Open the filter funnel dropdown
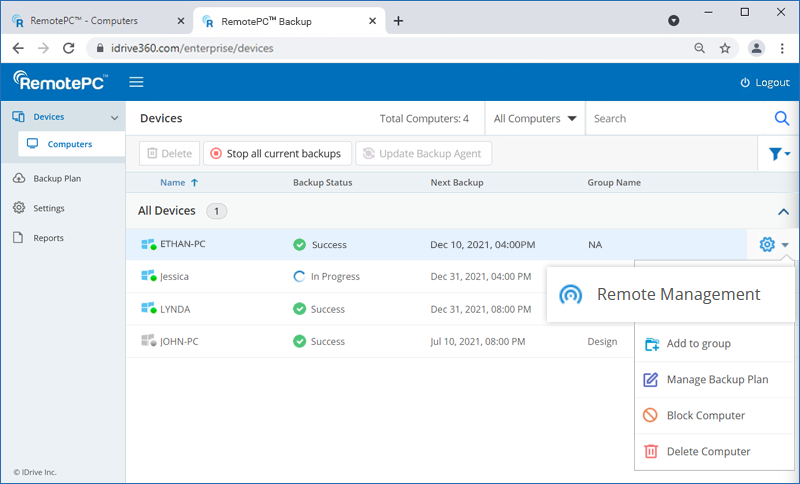 tap(780, 154)
